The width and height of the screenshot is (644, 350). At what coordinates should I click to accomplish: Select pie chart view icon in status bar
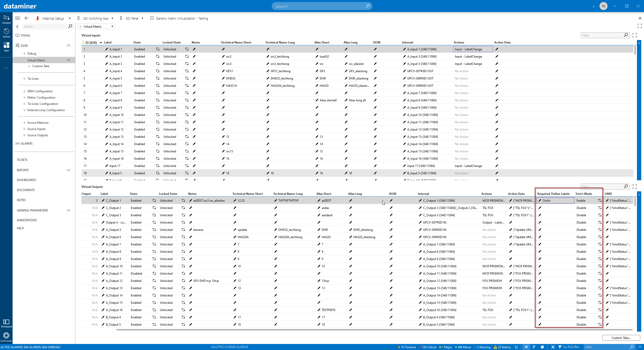pos(542,347)
